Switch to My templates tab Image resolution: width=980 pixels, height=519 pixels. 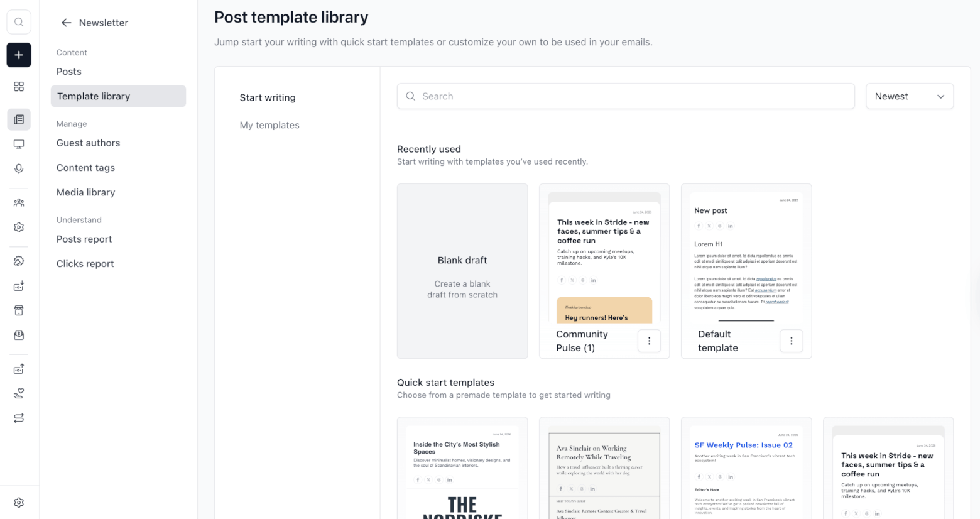click(269, 125)
